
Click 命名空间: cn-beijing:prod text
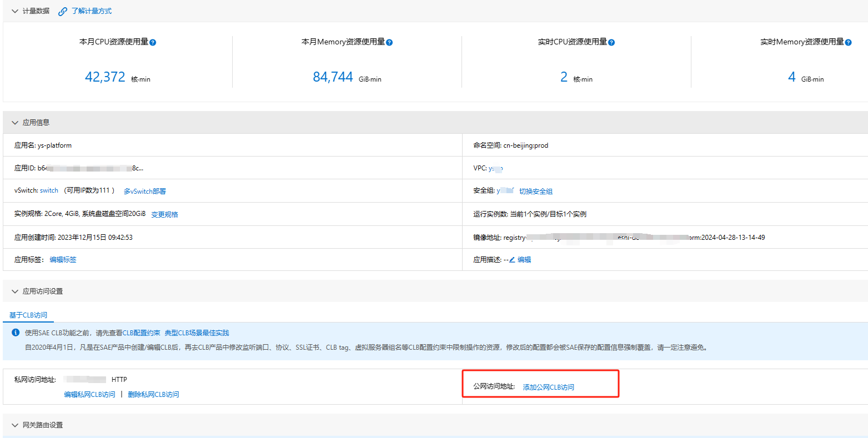coord(511,145)
